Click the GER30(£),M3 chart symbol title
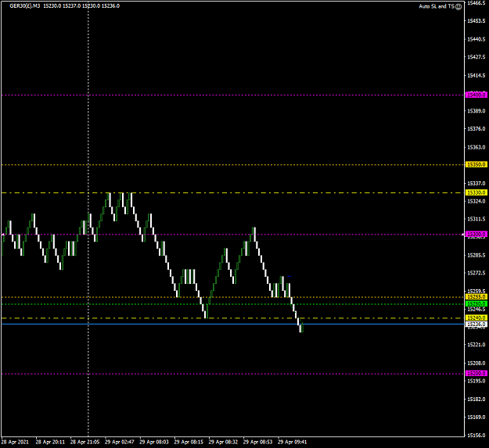The height and width of the screenshot is (448, 489). [24, 6]
